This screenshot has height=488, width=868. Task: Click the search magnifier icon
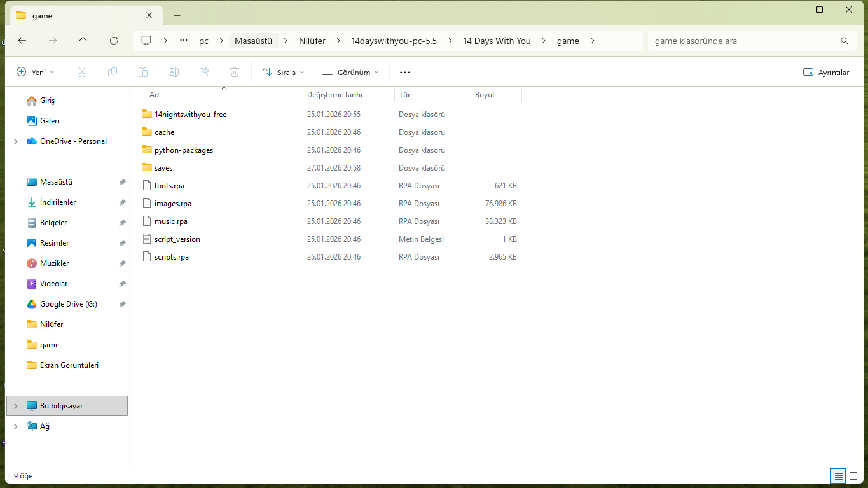(x=844, y=41)
